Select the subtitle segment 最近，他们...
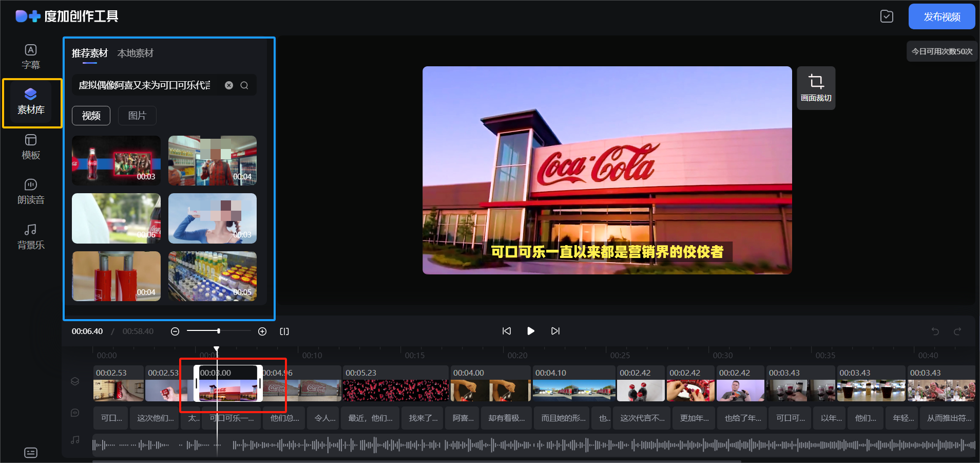The width and height of the screenshot is (980, 463). point(370,418)
